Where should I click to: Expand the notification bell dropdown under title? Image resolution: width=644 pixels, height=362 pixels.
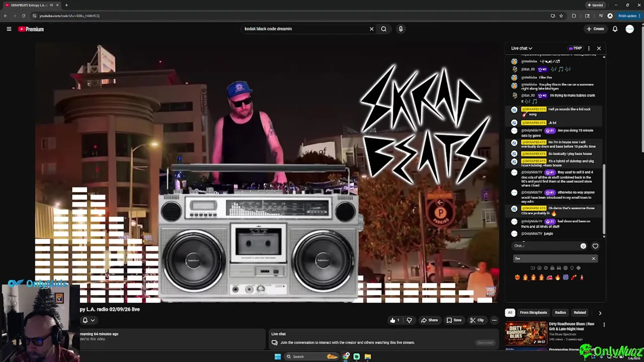tap(88, 320)
